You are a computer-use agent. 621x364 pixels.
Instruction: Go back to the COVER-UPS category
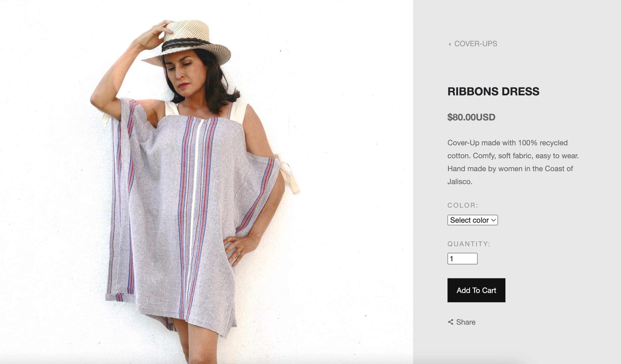coord(476,44)
